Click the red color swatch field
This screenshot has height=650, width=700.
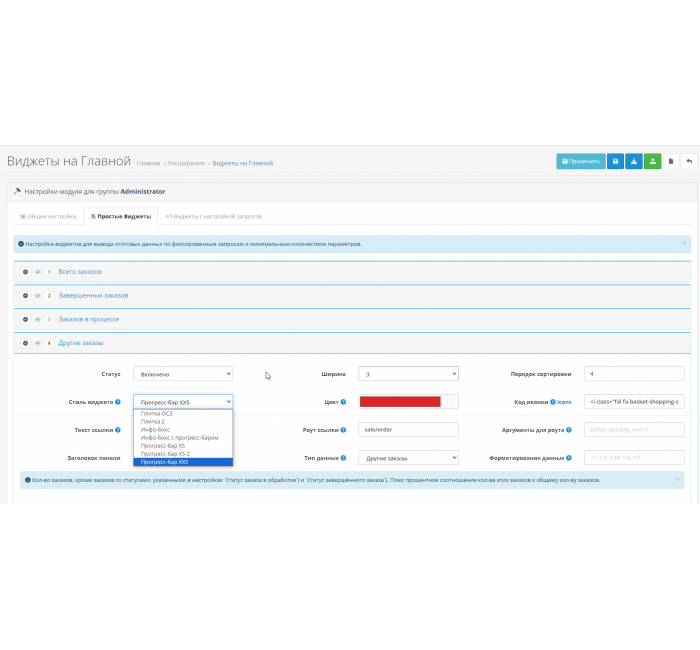400,402
